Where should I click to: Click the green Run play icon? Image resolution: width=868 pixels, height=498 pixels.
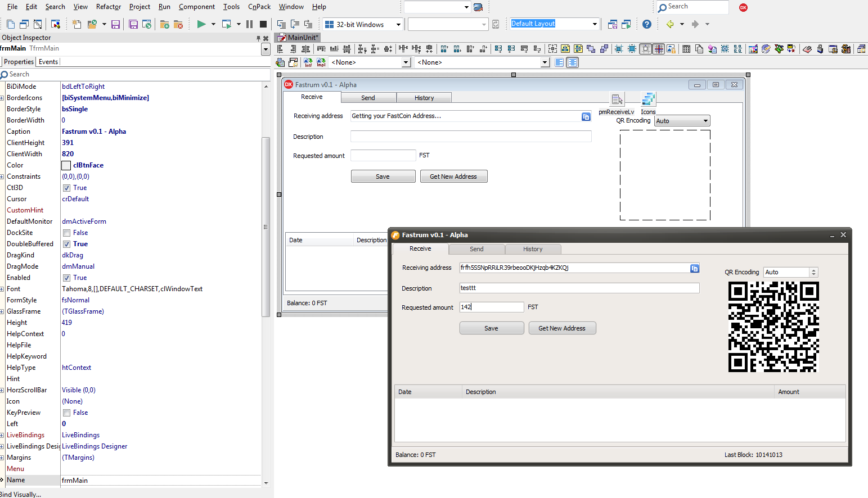201,24
